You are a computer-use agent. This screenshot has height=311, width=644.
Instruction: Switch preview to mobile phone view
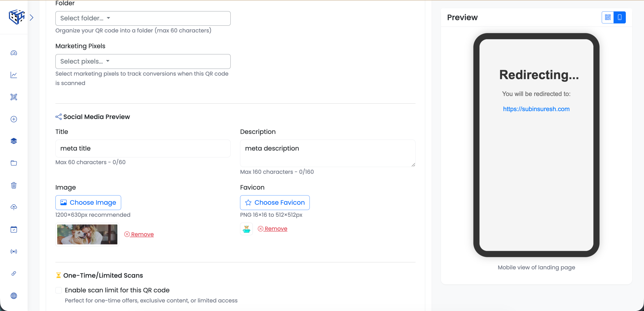coord(619,17)
